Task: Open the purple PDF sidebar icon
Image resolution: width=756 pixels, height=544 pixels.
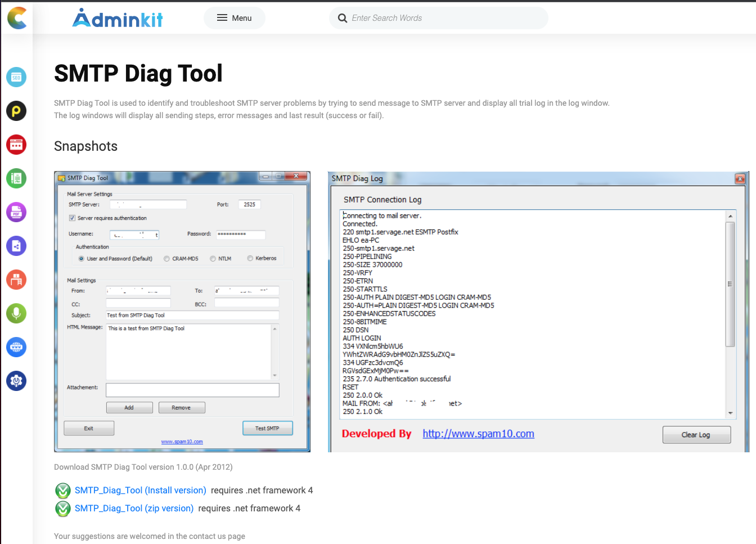Action: click(x=16, y=212)
